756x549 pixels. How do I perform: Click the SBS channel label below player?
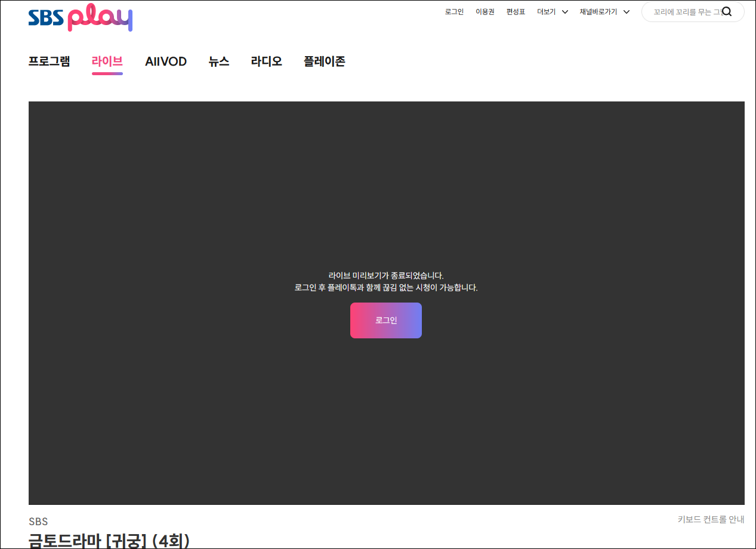click(38, 522)
